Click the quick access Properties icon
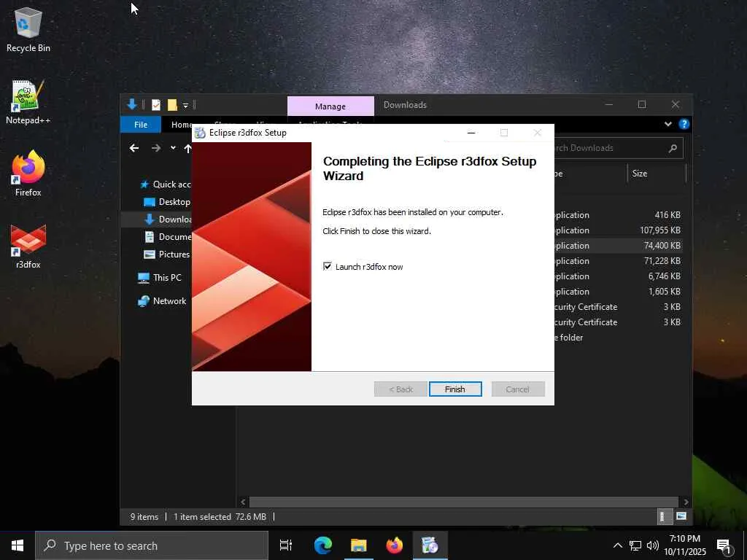This screenshot has height=560, width=747. pos(156,105)
